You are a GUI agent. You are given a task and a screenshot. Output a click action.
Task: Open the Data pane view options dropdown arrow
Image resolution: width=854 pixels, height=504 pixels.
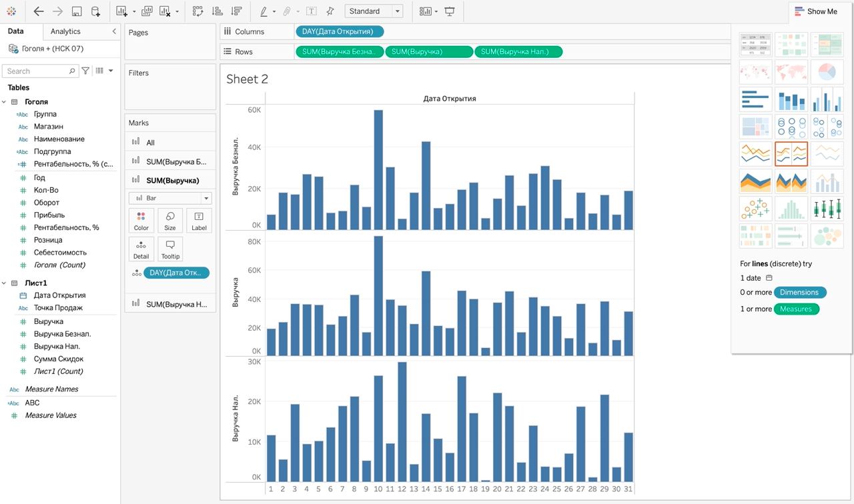point(111,71)
